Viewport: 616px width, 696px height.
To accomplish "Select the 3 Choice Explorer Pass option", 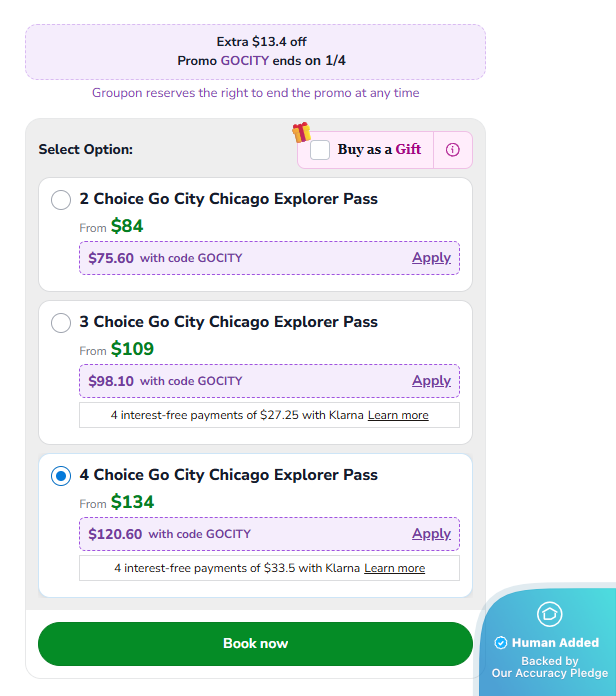I will tap(61, 323).
